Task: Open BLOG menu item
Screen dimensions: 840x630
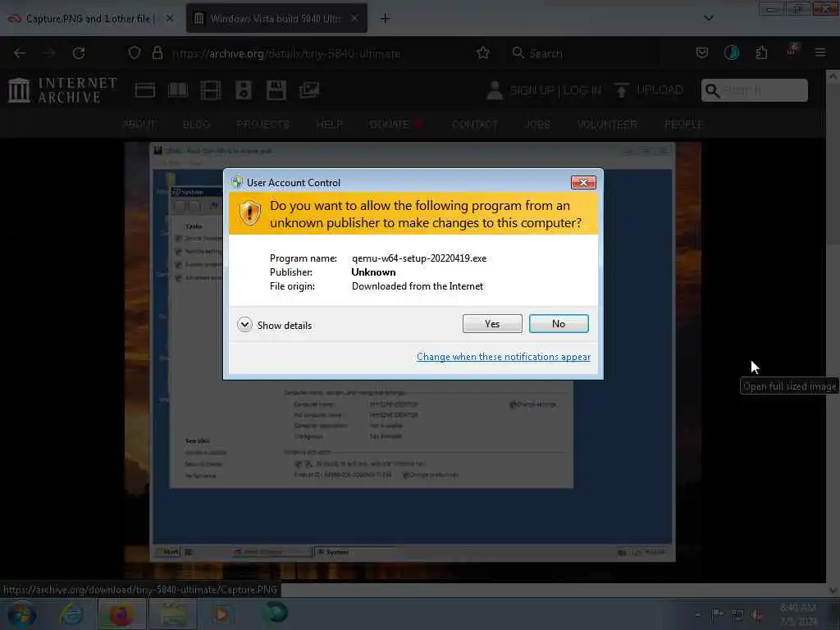Action: point(196,125)
